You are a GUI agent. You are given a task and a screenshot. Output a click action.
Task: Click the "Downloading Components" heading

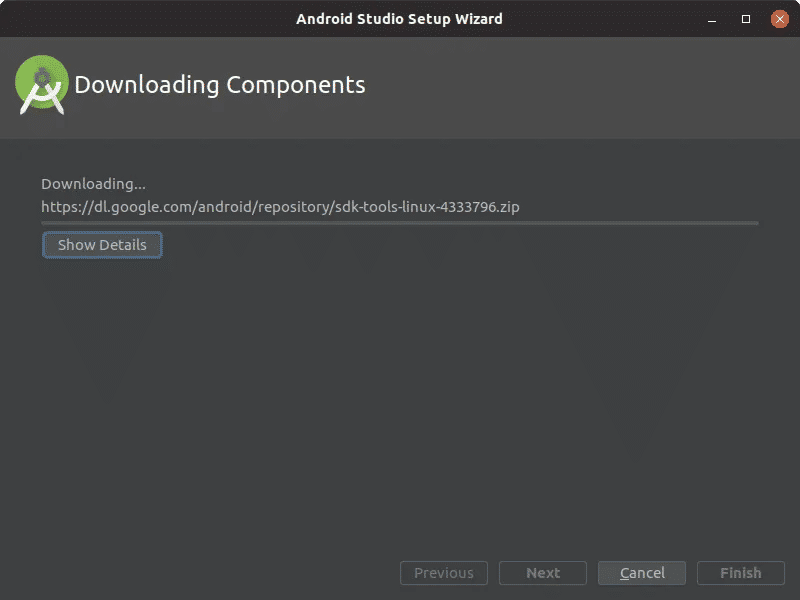coord(220,85)
